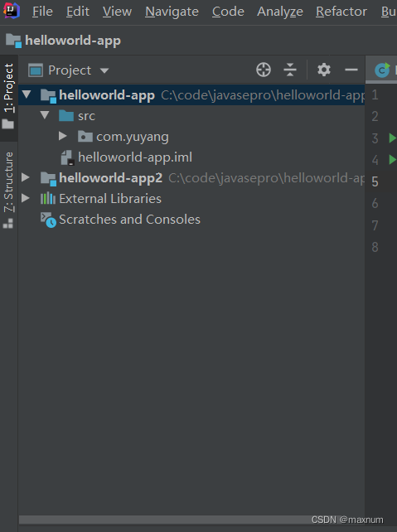Open the Edit menu

78,12
